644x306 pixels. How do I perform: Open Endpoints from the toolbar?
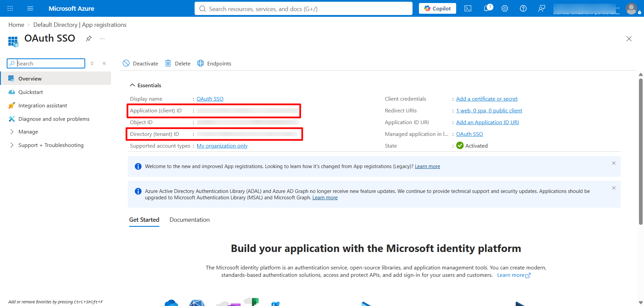214,63
